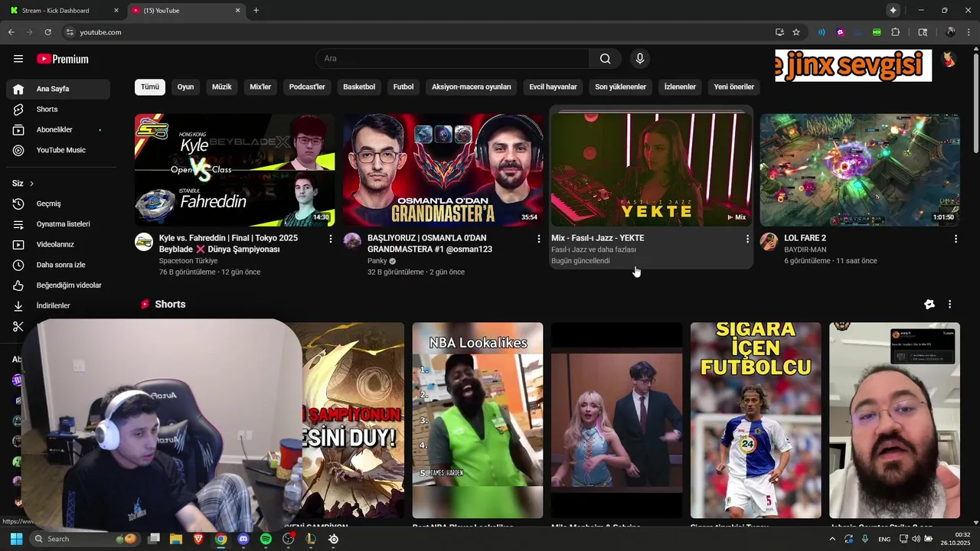The width and height of the screenshot is (980, 551).
Task: Open Discord from the taskbar
Action: click(x=243, y=539)
